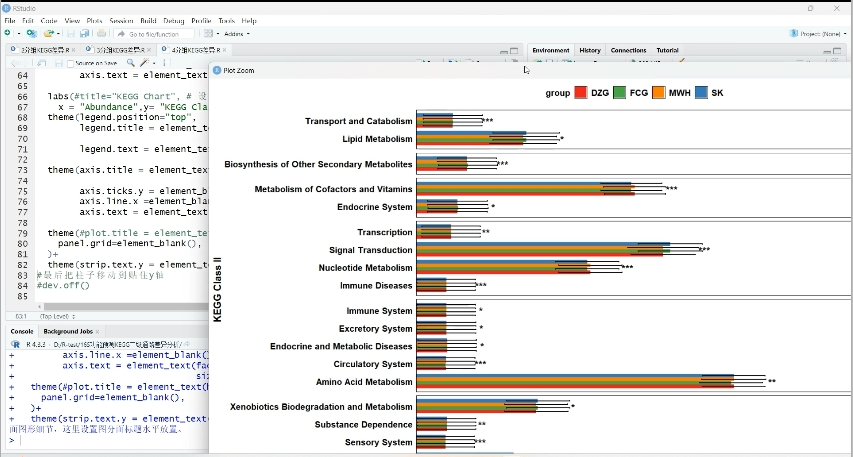This screenshot has width=853, height=457.
Task: Maximize the Environment pane
Action: pyautogui.click(x=837, y=51)
